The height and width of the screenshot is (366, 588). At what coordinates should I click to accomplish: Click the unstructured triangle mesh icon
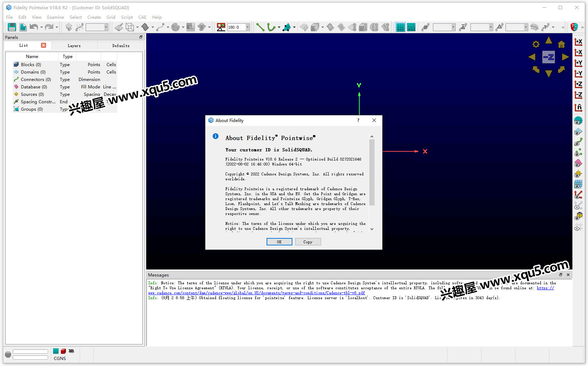411,27
